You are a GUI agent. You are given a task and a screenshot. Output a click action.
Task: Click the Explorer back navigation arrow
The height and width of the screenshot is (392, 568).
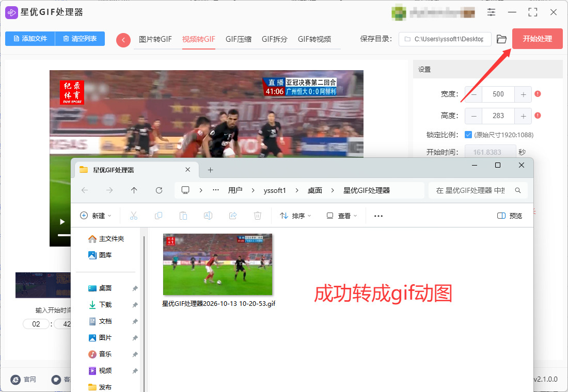pos(85,190)
